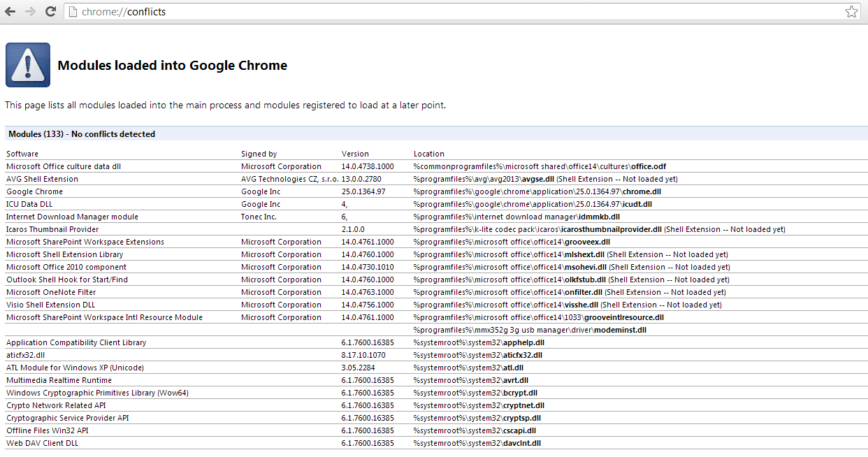Click the page icon inside the omnibox

[73, 11]
